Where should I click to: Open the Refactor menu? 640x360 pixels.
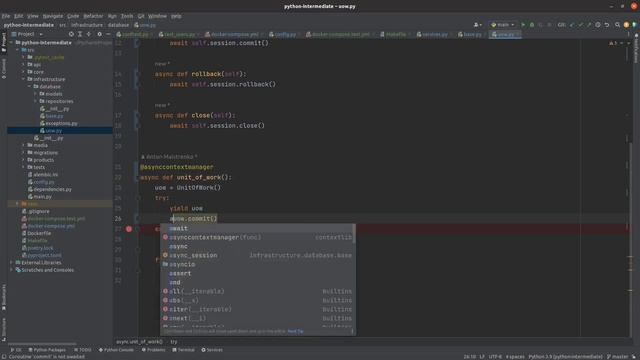(x=93, y=16)
